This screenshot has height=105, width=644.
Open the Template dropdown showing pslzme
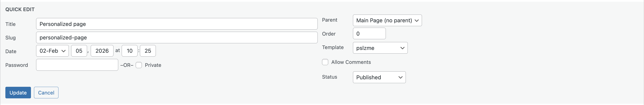[380, 48]
